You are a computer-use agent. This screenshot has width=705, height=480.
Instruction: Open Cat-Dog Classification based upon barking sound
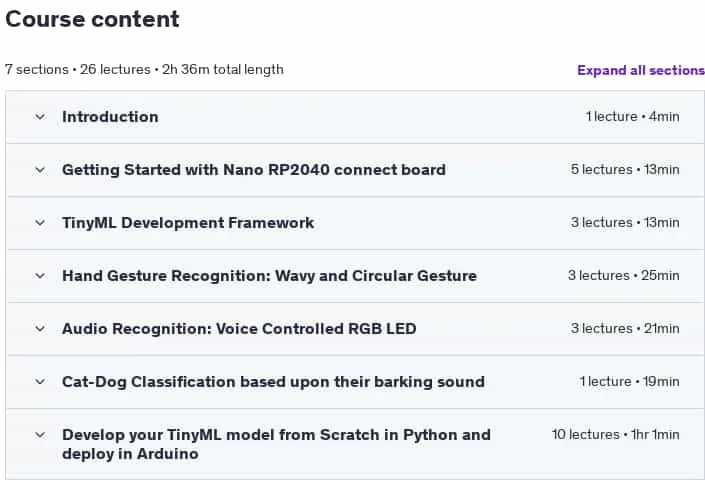pos(273,382)
